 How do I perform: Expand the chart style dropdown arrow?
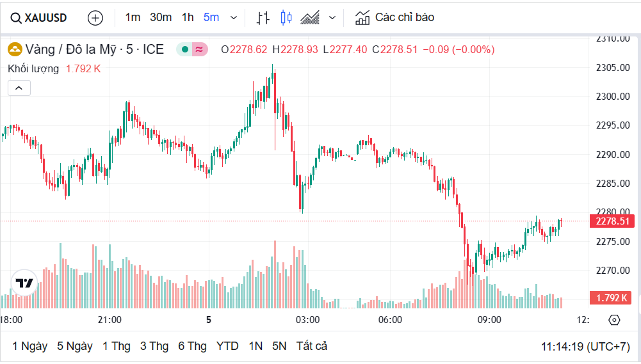coord(332,18)
